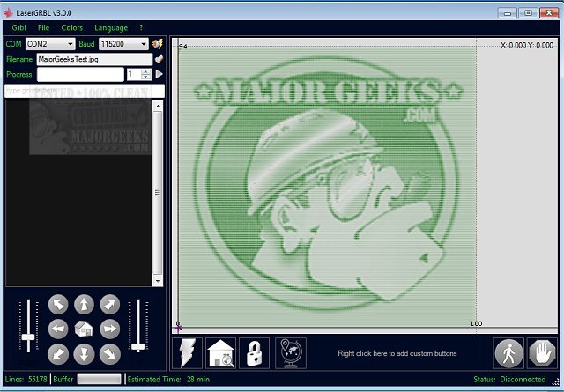
Task: Jog down with the down arrow button
Action: [84, 354]
